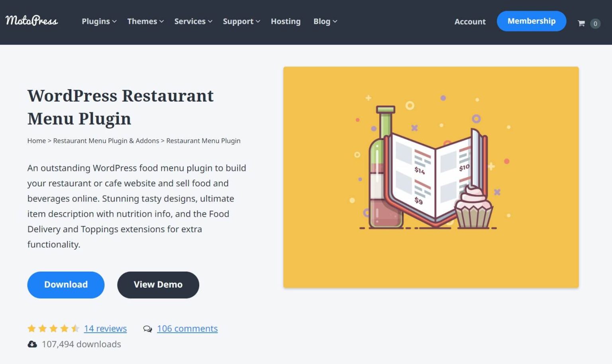The width and height of the screenshot is (612, 364).
Task: Go to Home via the breadcrumb
Action: pyautogui.click(x=36, y=141)
